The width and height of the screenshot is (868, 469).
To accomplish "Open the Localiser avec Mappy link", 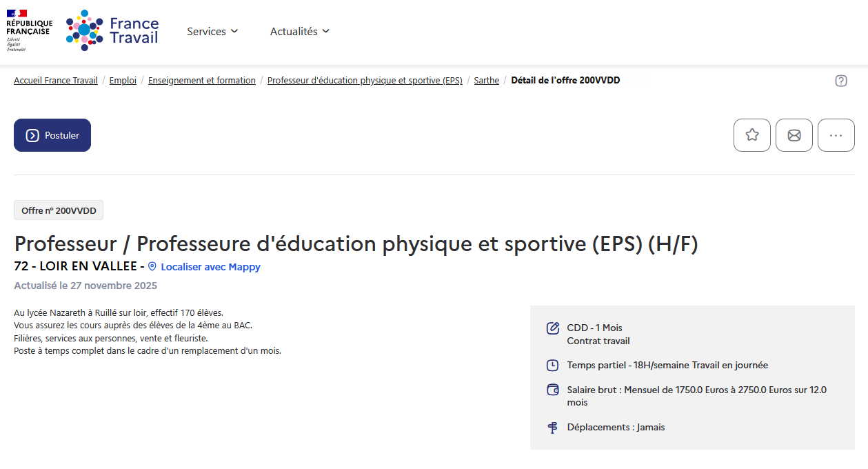I will click(x=210, y=267).
